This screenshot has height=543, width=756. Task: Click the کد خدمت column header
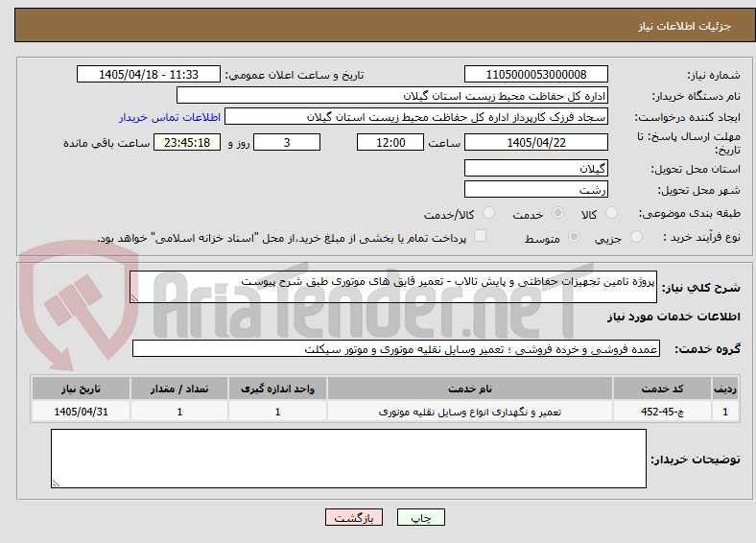click(x=663, y=389)
